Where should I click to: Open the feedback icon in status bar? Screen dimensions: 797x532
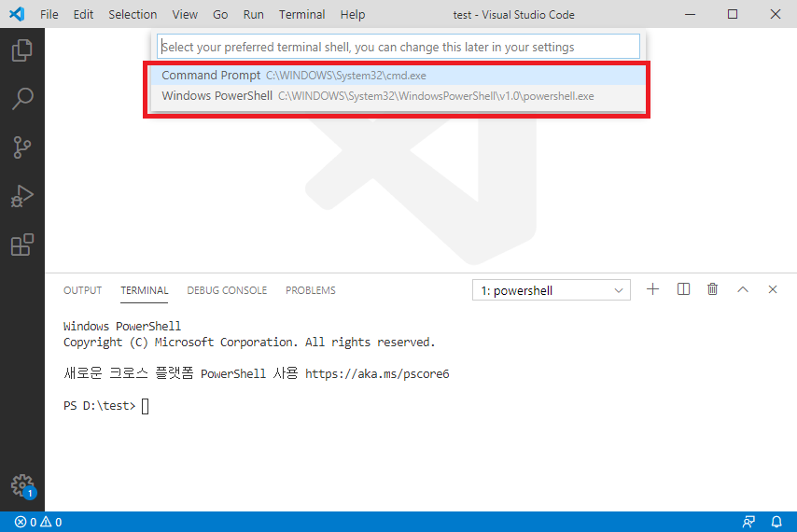(x=748, y=522)
